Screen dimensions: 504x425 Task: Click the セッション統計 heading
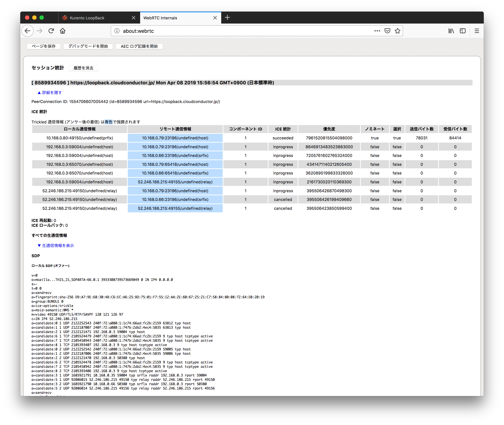click(x=48, y=68)
